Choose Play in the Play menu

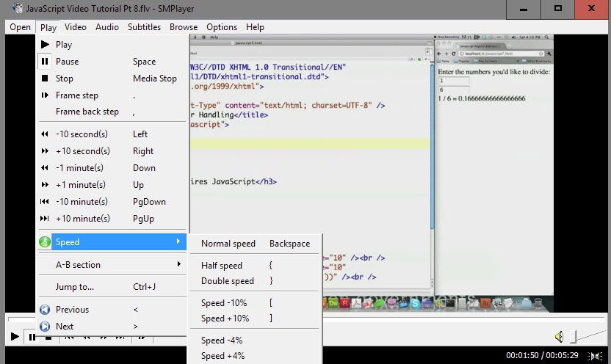[x=112, y=44]
